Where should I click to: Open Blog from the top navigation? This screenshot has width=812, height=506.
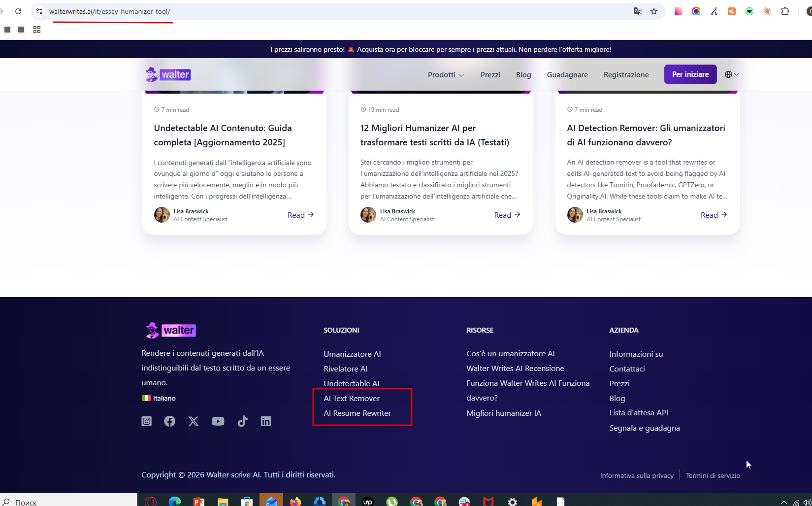(523, 75)
